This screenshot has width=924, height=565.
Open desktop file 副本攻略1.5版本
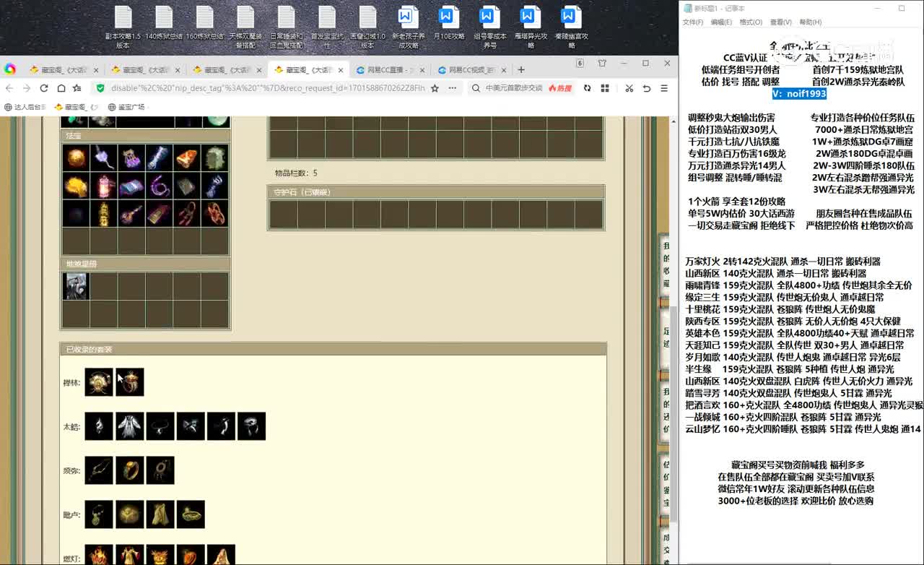tap(123, 27)
